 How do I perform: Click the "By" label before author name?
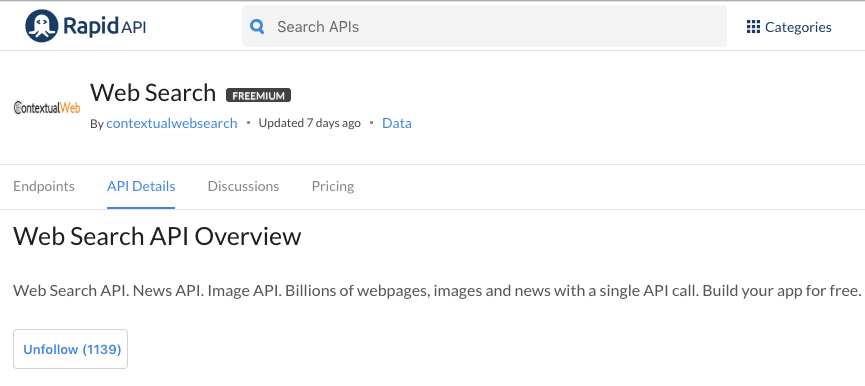tap(97, 124)
